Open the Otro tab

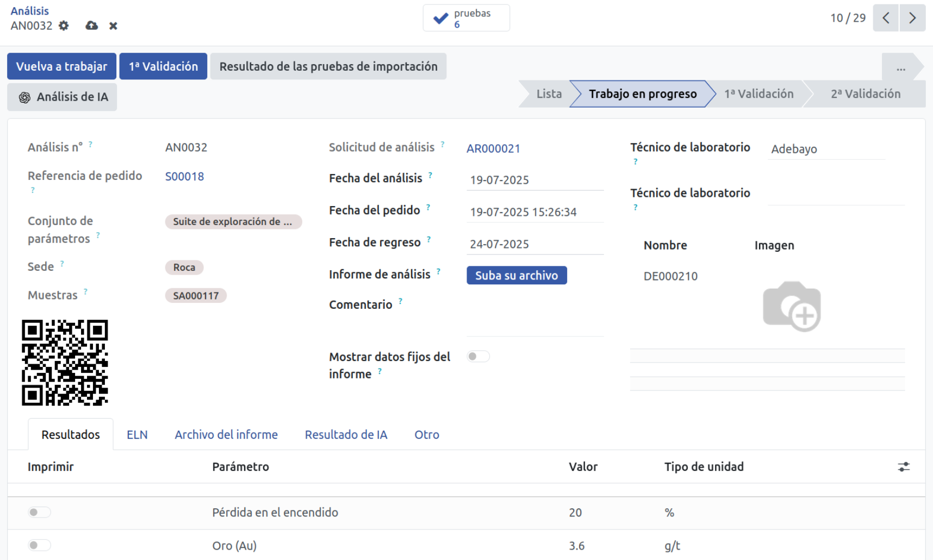[x=427, y=434]
